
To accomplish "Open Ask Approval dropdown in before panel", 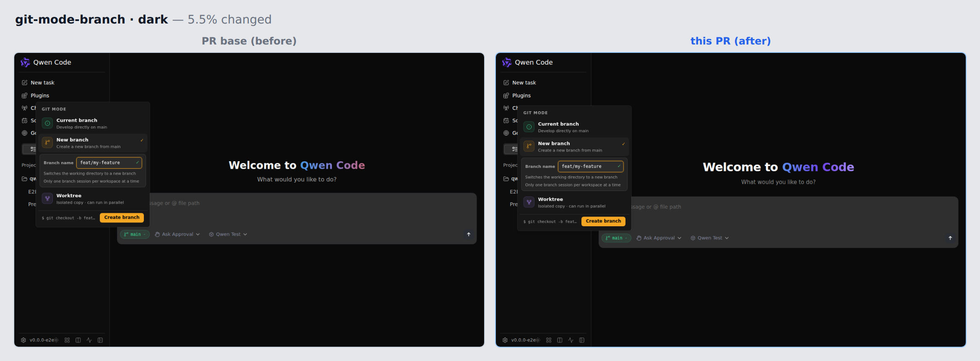I will 177,234.
